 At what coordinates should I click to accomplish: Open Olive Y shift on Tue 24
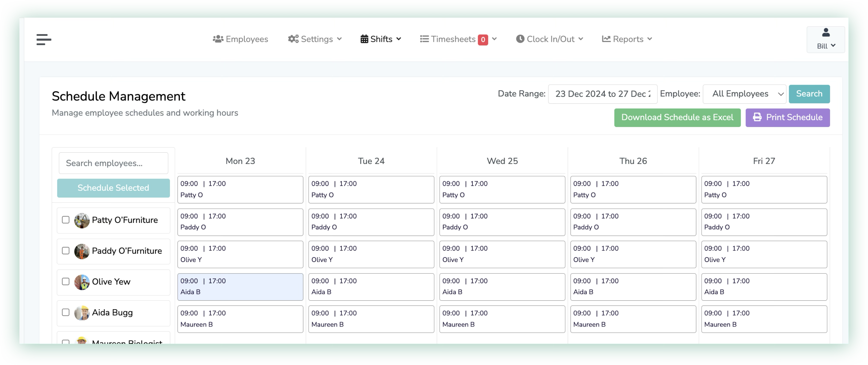tap(371, 254)
